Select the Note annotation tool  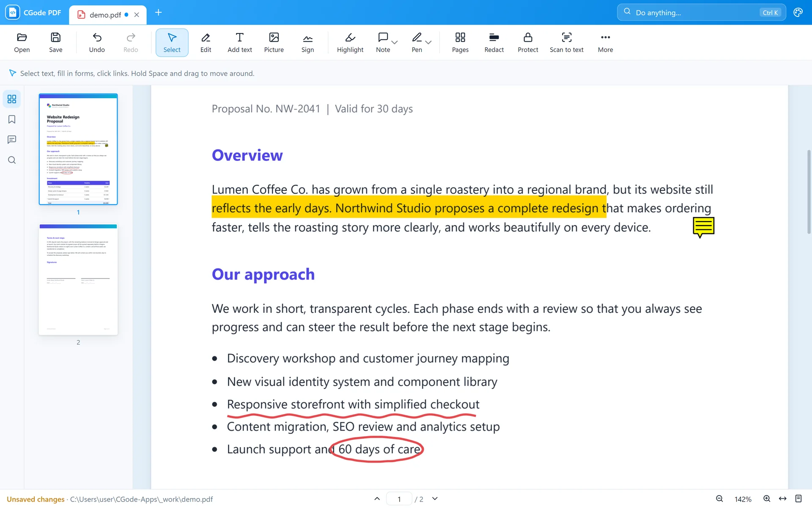tap(383, 42)
